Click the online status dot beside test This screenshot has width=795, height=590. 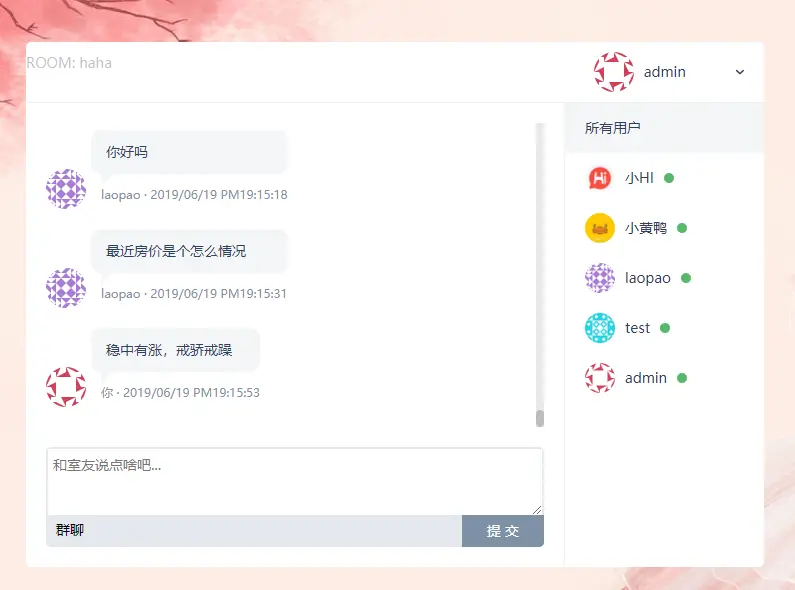coord(665,328)
